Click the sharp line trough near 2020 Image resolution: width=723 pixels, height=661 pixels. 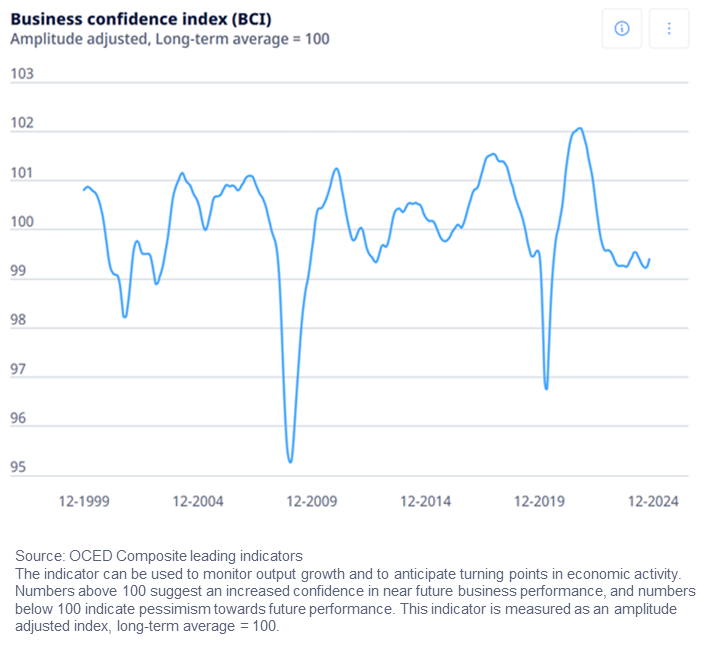pyautogui.click(x=546, y=388)
